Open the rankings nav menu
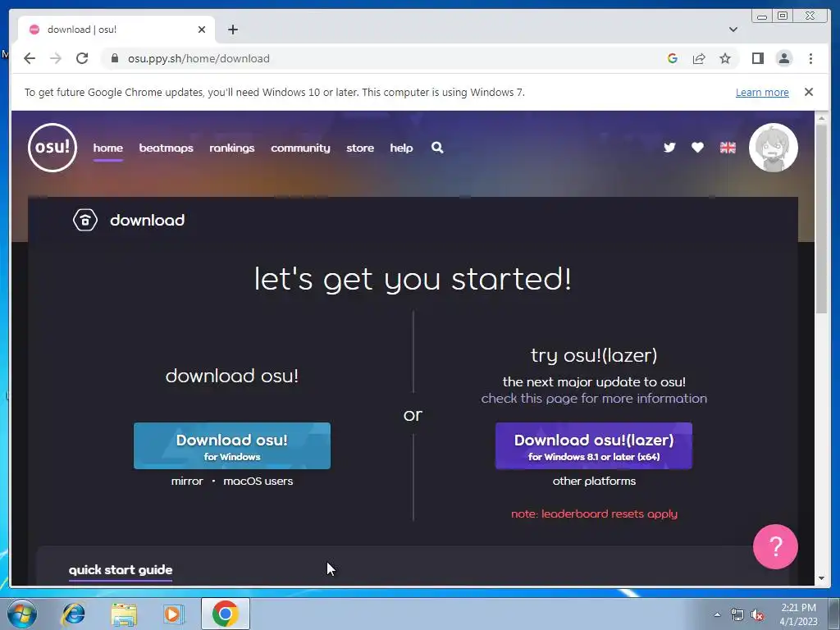 232,148
